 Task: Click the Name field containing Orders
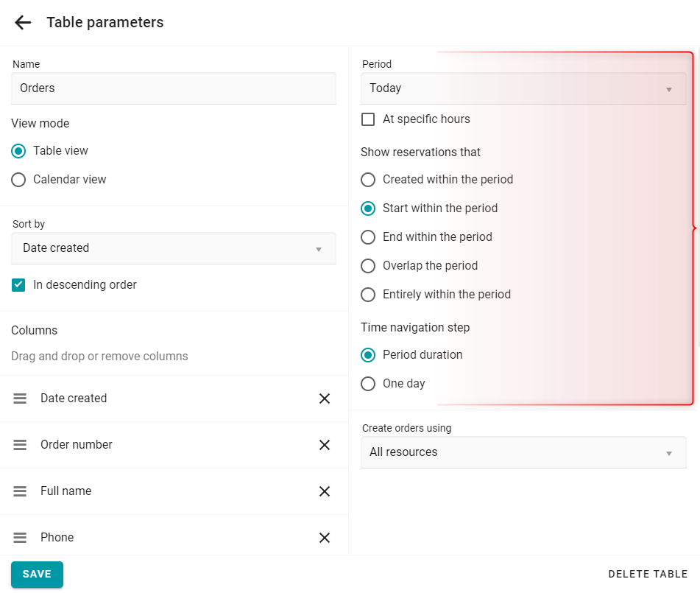pyautogui.click(x=174, y=88)
